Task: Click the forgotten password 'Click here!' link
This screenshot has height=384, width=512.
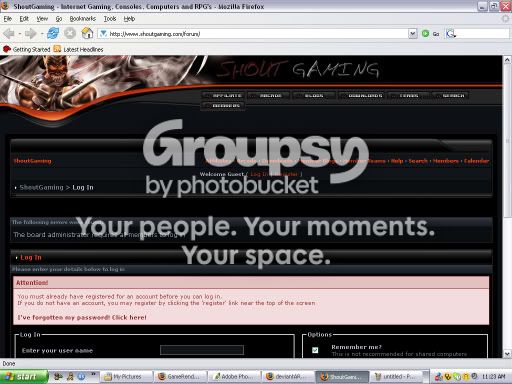Action: [x=129, y=317]
